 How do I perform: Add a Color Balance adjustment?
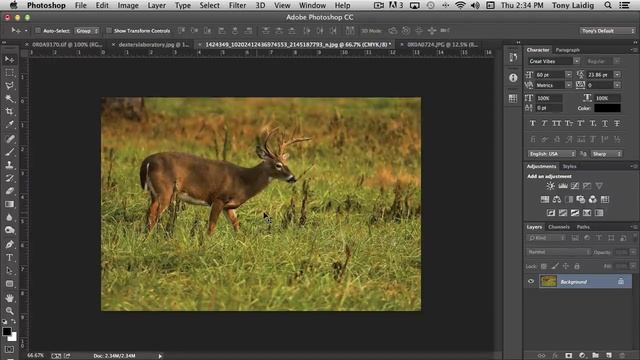tap(557, 200)
